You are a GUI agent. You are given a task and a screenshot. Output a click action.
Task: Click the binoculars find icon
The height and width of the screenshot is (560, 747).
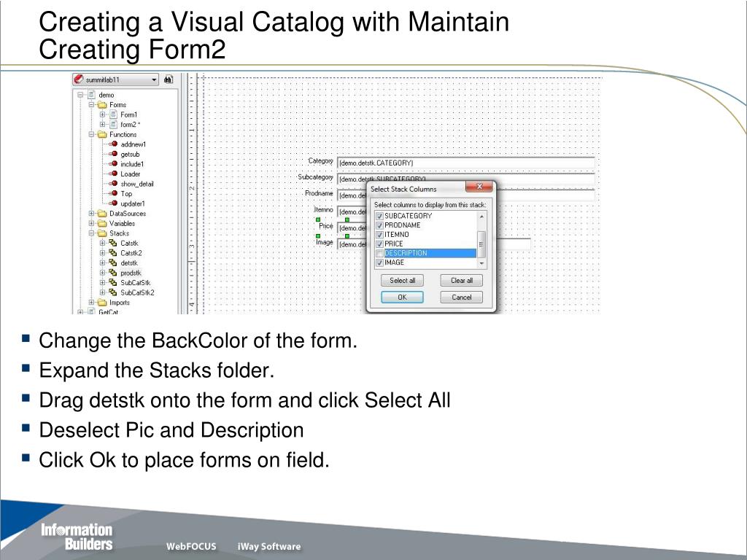point(169,79)
